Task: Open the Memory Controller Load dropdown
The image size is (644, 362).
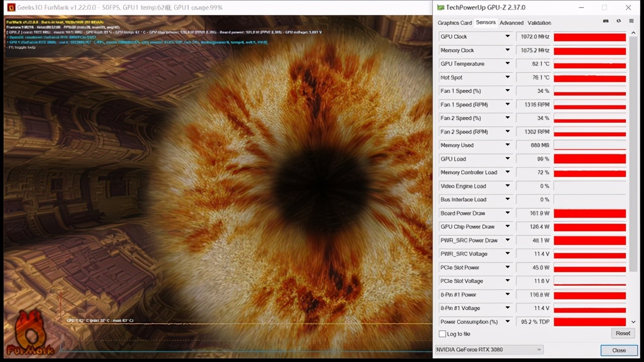Action: pos(508,172)
